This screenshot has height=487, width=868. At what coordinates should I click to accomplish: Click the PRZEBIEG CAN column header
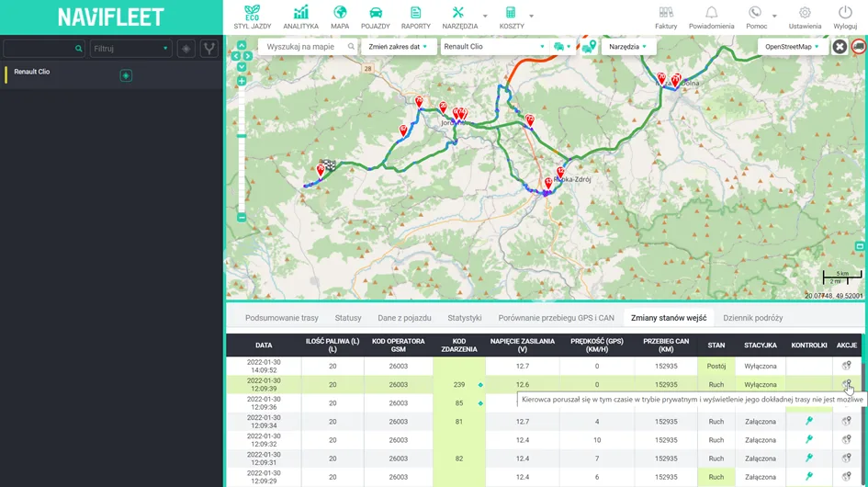(x=666, y=345)
